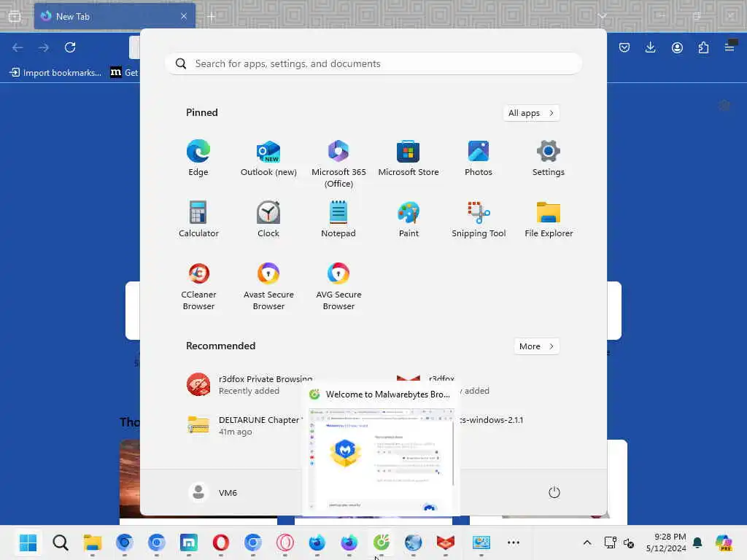Show taskbar overflow apps (three dots)

click(513, 542)
